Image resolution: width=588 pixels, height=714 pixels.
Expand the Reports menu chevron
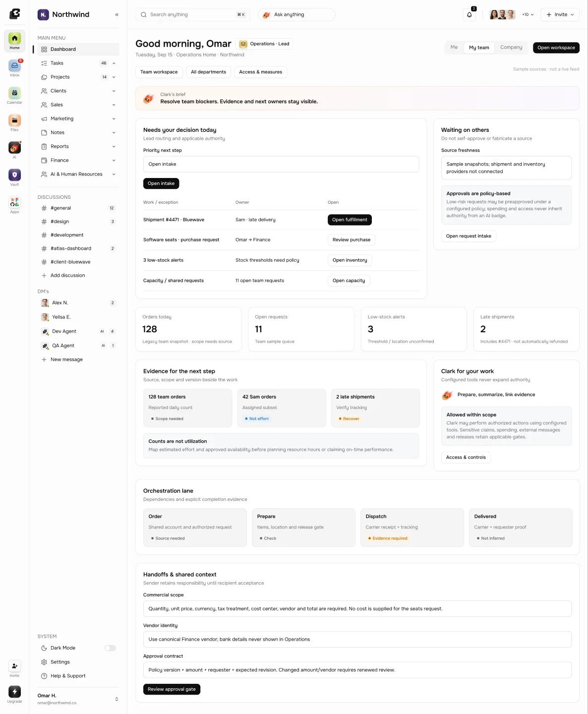[x=114, y=147]
